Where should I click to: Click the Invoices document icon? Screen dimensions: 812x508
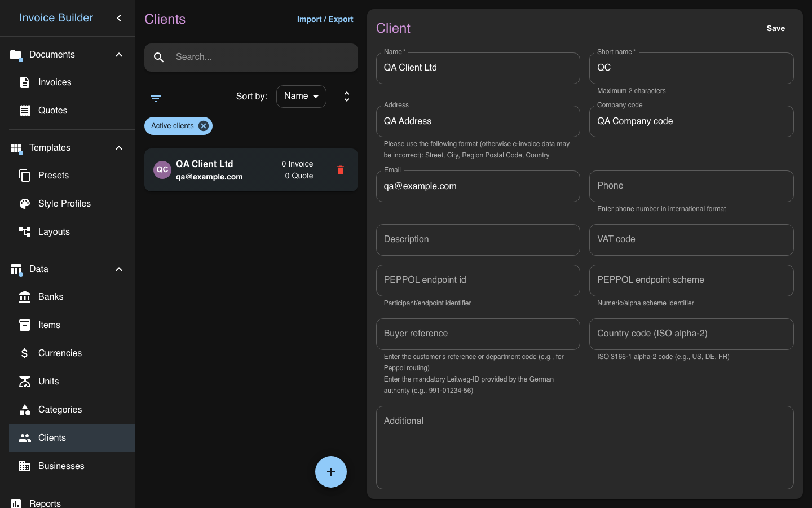click(x=25, y=82)
